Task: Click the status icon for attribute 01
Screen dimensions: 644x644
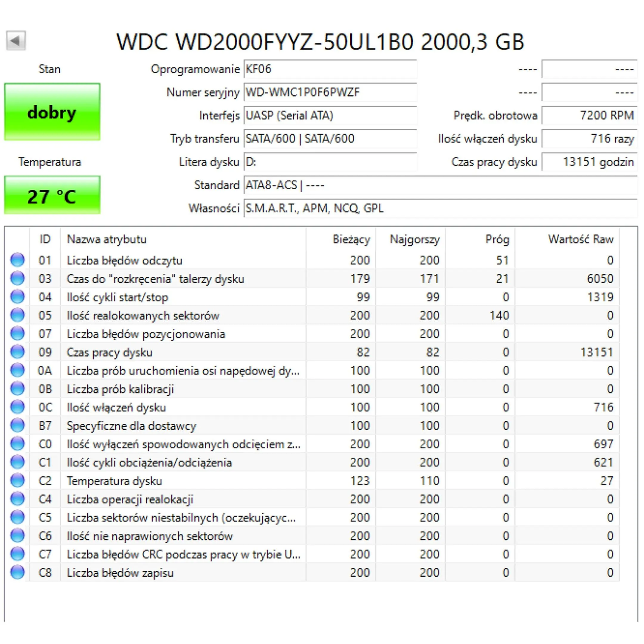Action: click(17, 260)
